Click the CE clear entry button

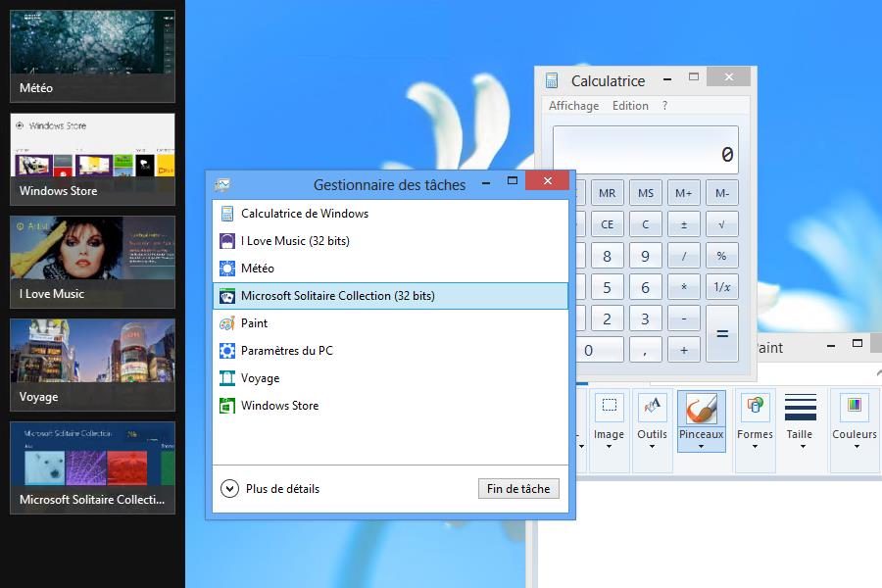[x=607, y=224]
